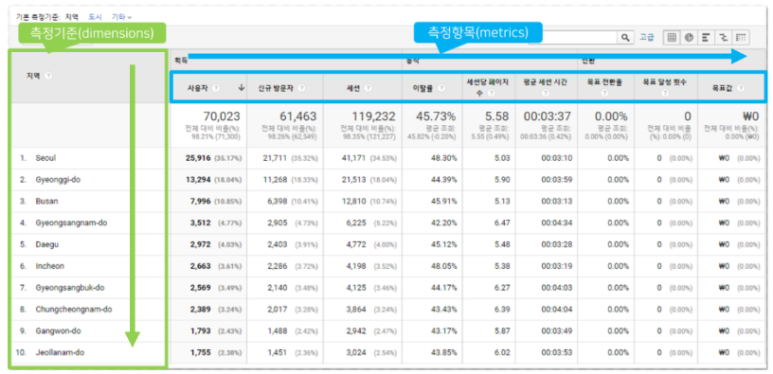Click the search magnifier icon
Image resolution: width=773 pixels, height=374 pixels.
click(625, 37)
